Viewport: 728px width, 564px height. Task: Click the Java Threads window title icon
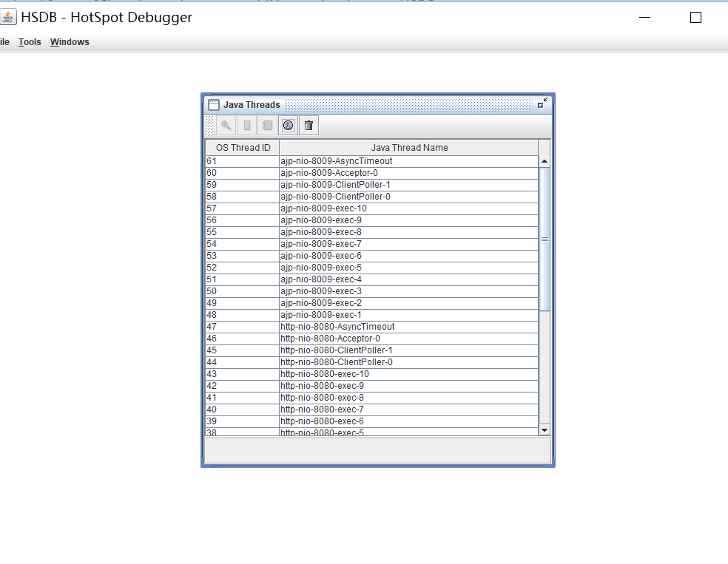[214, 105]
